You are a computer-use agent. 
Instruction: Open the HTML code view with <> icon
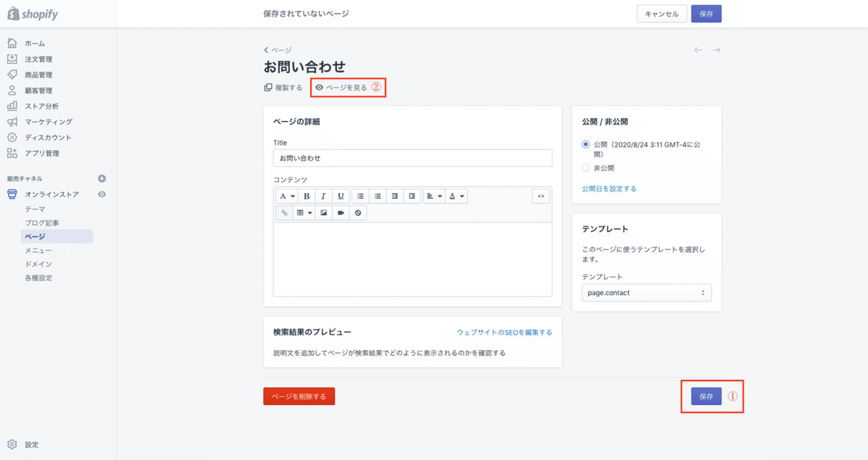pyautogui.click(x=540, y=195)
